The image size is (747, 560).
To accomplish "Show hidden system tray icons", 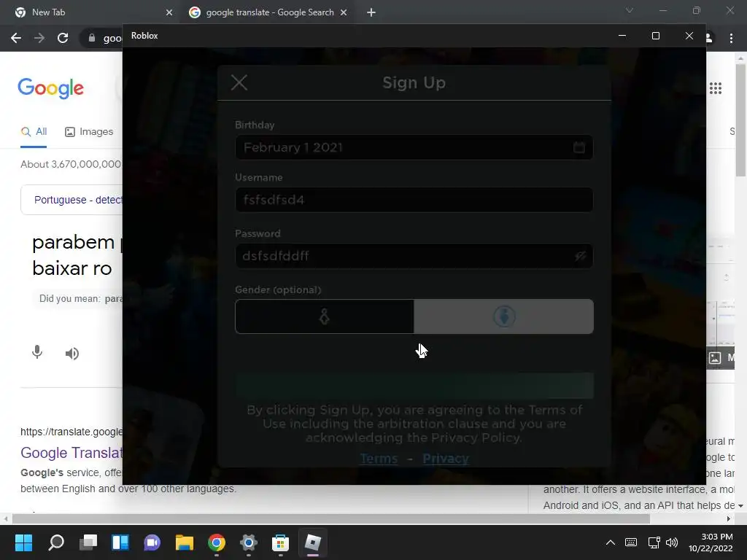I will pos(611,542).
